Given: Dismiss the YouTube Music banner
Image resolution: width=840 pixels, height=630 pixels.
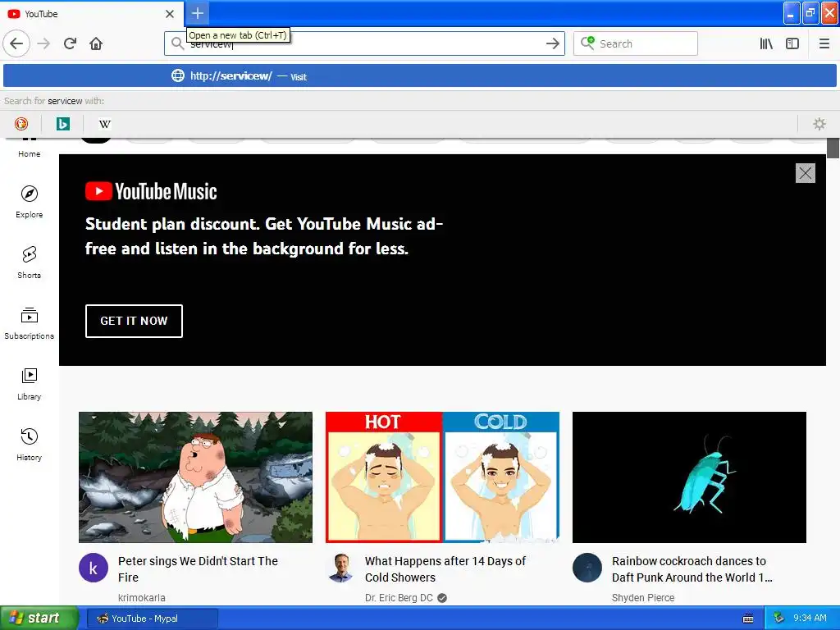Looking at the screenshot, I should coord(806,173).
